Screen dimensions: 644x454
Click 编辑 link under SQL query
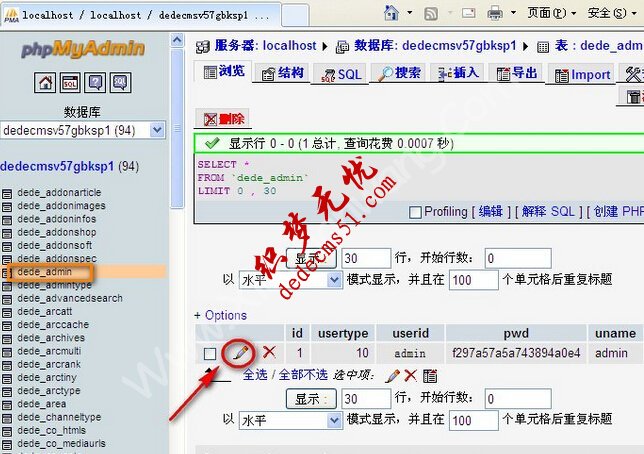[x=491, y=211]
